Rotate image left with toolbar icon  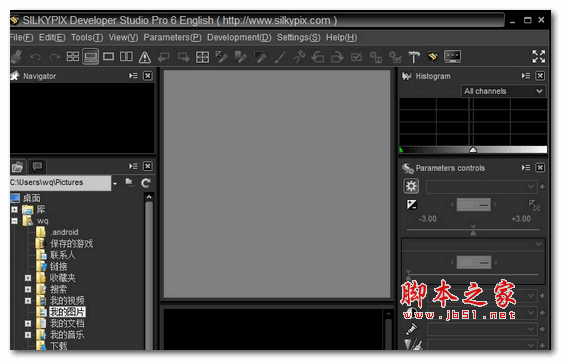[318, 57]
